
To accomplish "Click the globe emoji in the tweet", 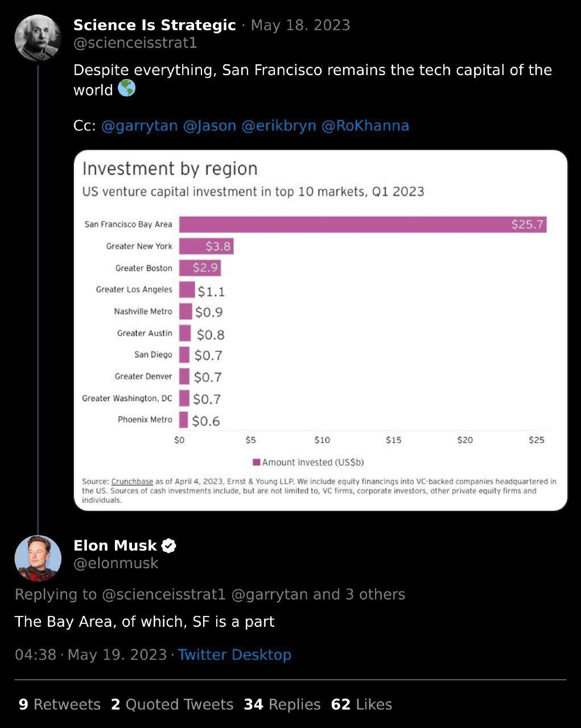I will pyautogui.click(x=126, y=89).
